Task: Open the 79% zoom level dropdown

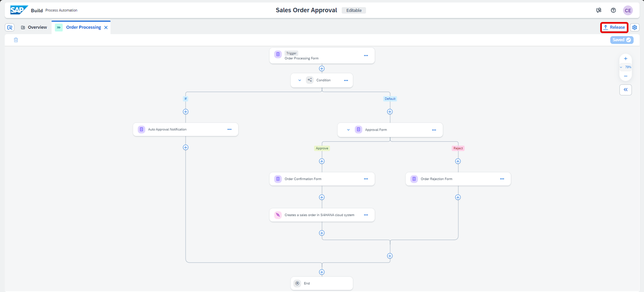Action: coord(626,67)
